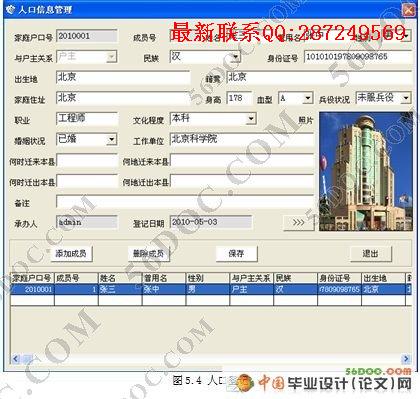Expand the 血型 blood type dropdown
Image resolution: width=420 pixels, height=399 pixels.
click(308, 98)
